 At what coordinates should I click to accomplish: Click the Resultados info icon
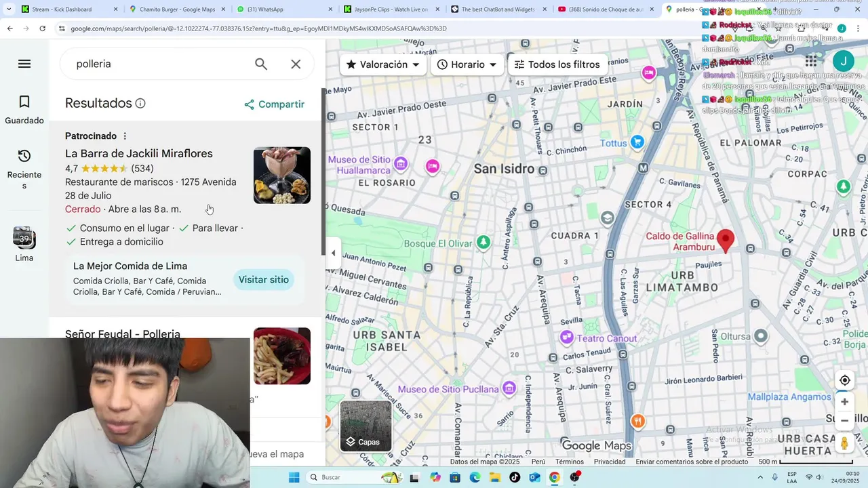click(x=140, y=104)
